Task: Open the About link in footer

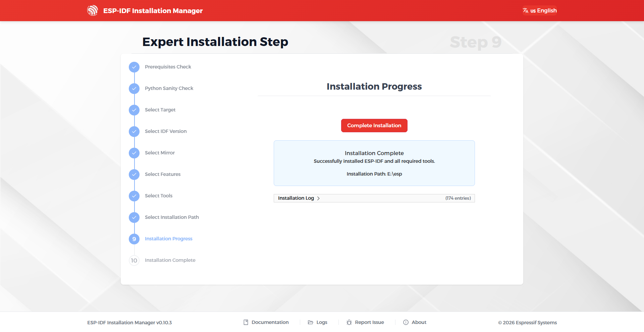Action: [x=415, y=322]
